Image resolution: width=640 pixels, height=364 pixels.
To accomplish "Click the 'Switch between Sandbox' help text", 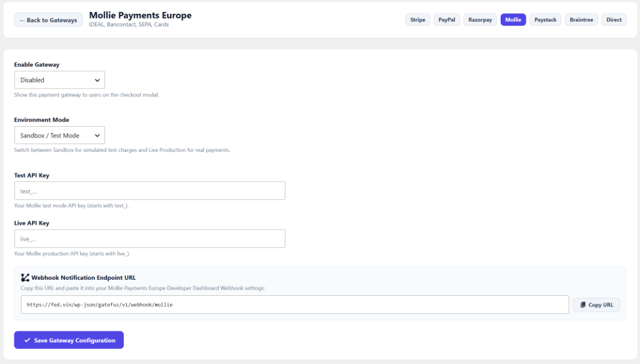I will coord(122,150).
